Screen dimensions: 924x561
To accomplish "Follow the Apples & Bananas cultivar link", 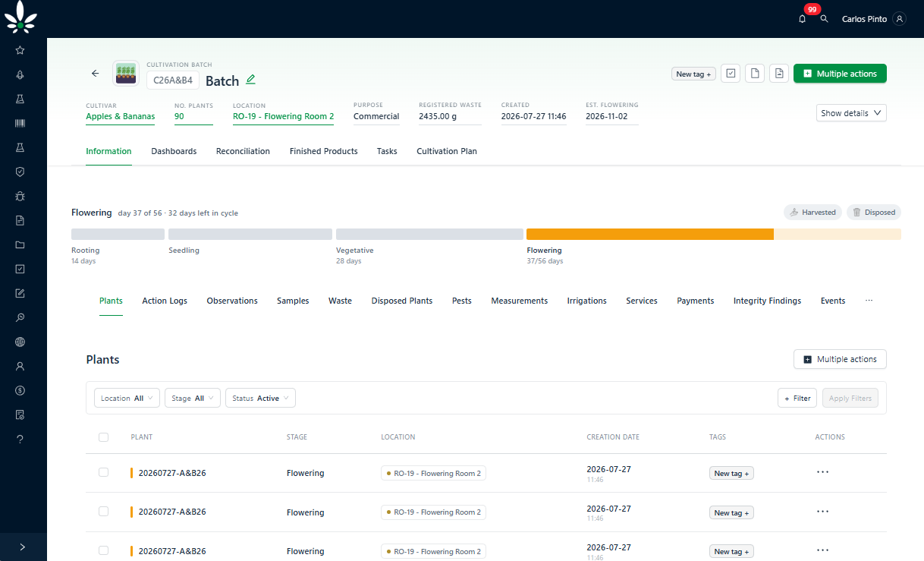I will [121, 117].
